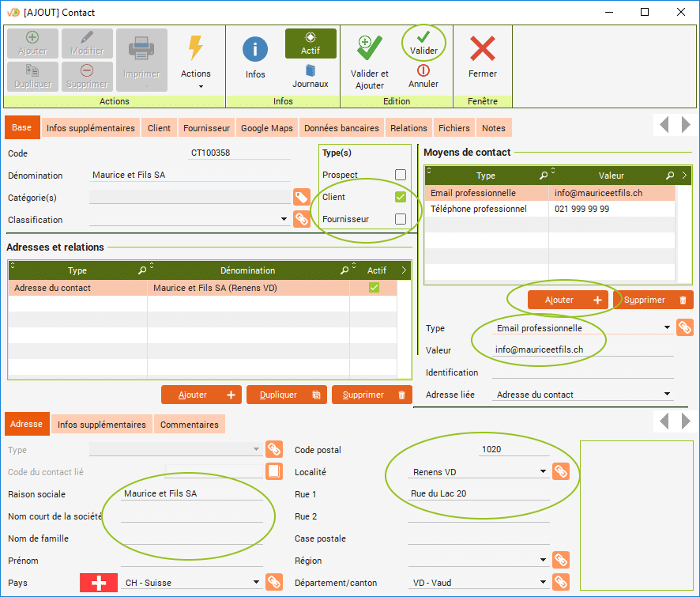Switch to the Données bancaires tab
Viewport: 700px width, 597px height.
(342, 128)
